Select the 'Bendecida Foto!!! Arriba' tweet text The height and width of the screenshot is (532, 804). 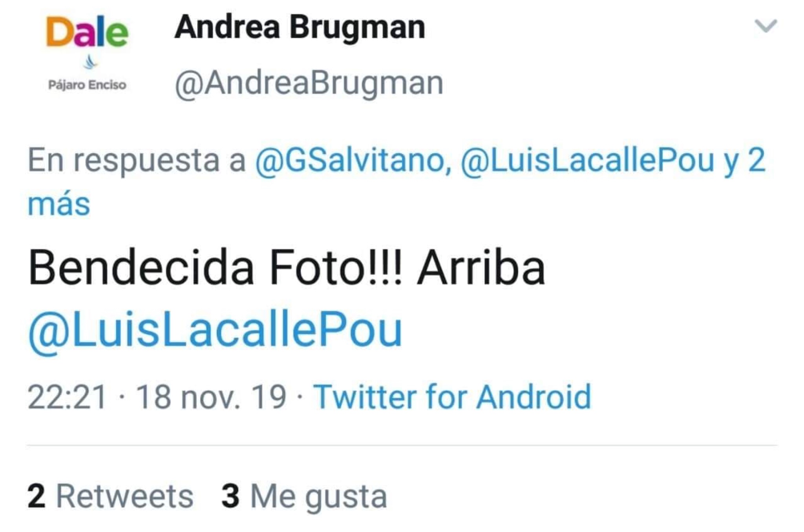tap(287, 268)
